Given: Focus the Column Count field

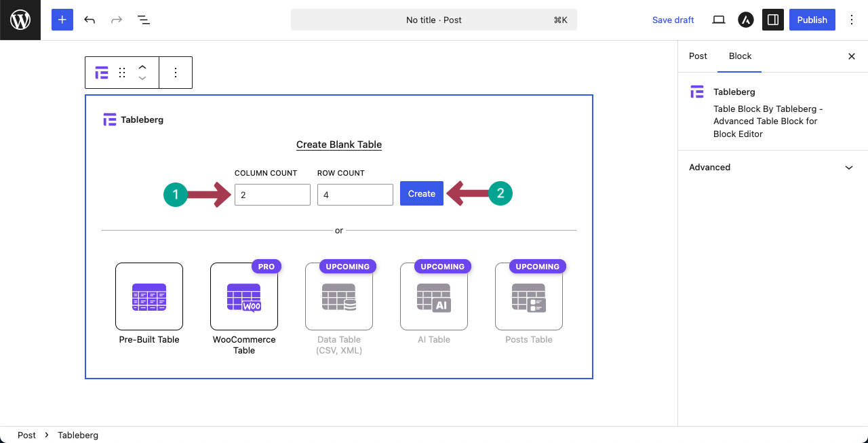Looking at the screenshot, I should (x=273, y=195).
